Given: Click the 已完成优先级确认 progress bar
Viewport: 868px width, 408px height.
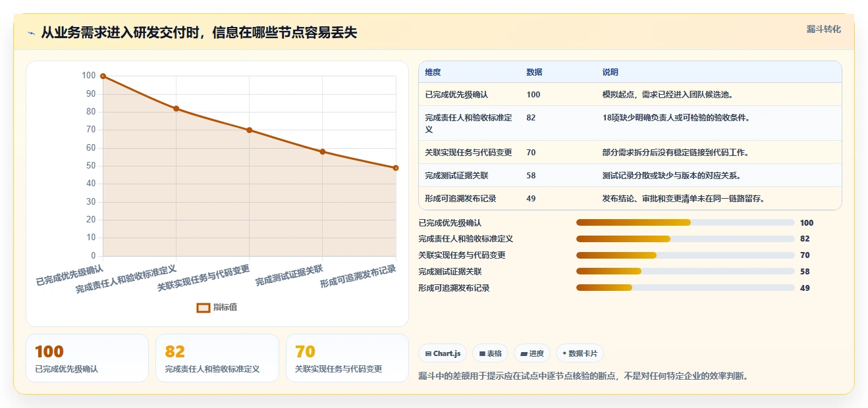Looking at the screenshot, I should coord(685,223).
